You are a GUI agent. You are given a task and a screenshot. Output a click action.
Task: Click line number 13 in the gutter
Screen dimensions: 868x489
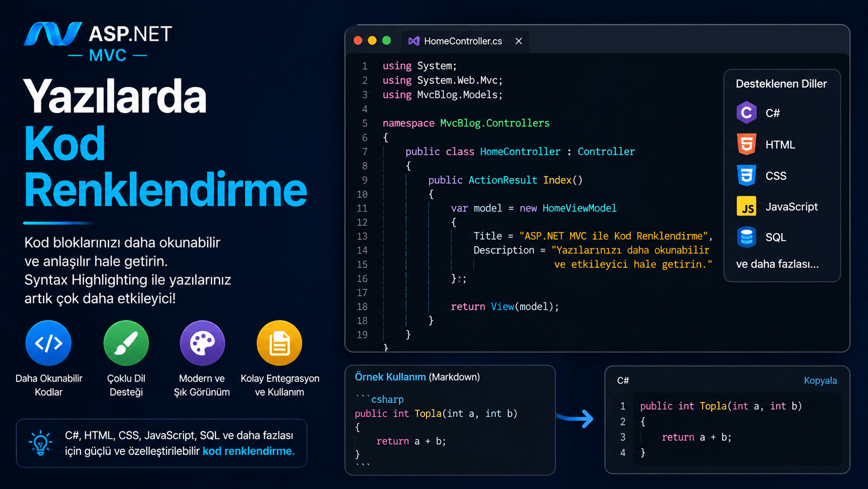pyautogui.click(x=362, y=236)
